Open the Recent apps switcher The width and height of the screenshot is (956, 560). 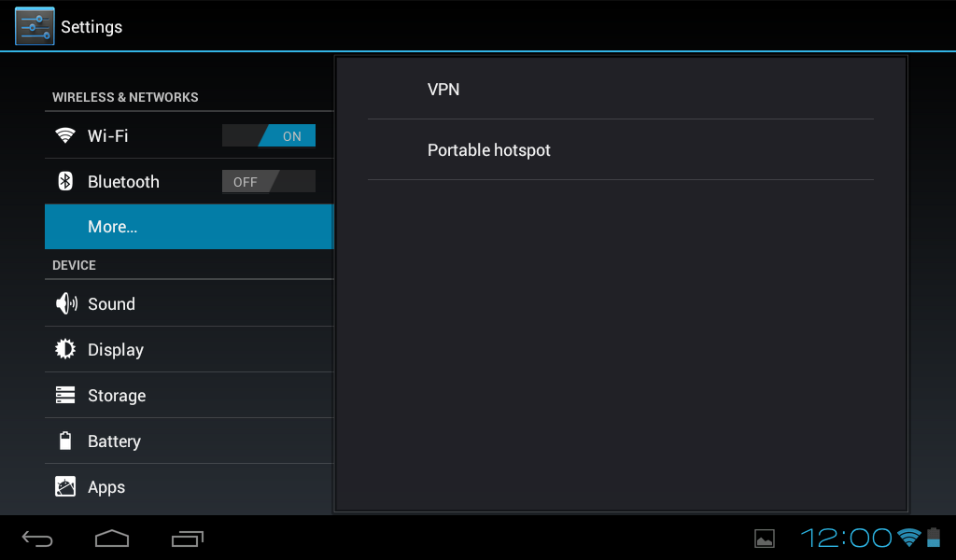187,539
